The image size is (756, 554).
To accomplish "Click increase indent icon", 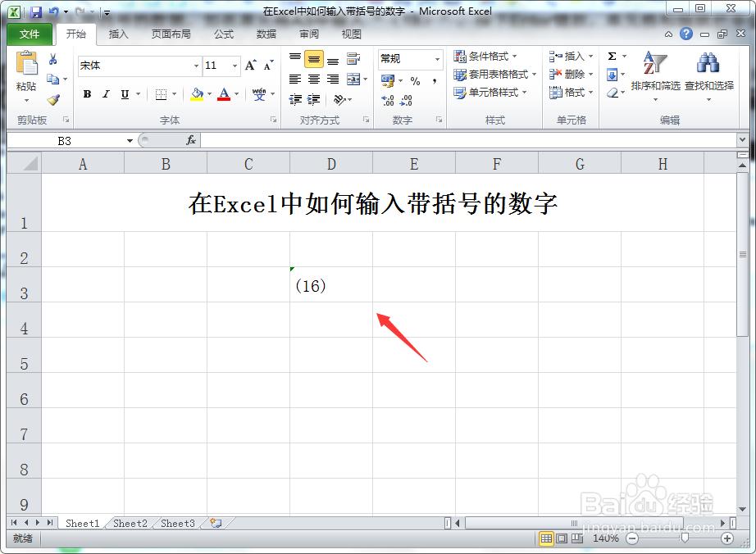I will coord(314,100).
